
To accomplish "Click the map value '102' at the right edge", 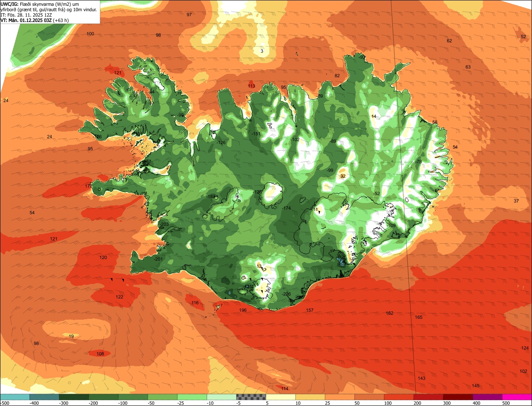I will [x=523, y=371].
